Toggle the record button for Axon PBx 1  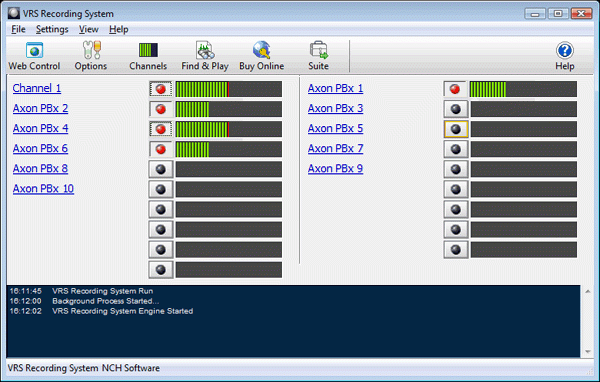(455, 89)
